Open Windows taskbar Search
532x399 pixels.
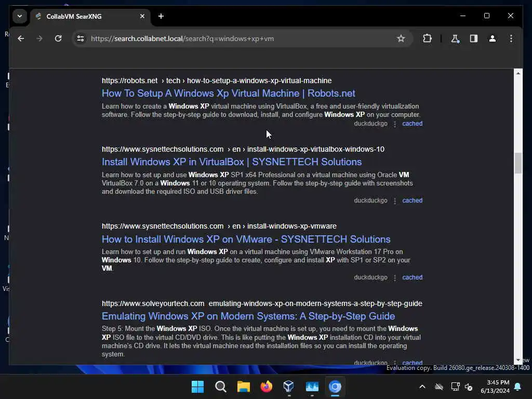click(x=220, y=387)
